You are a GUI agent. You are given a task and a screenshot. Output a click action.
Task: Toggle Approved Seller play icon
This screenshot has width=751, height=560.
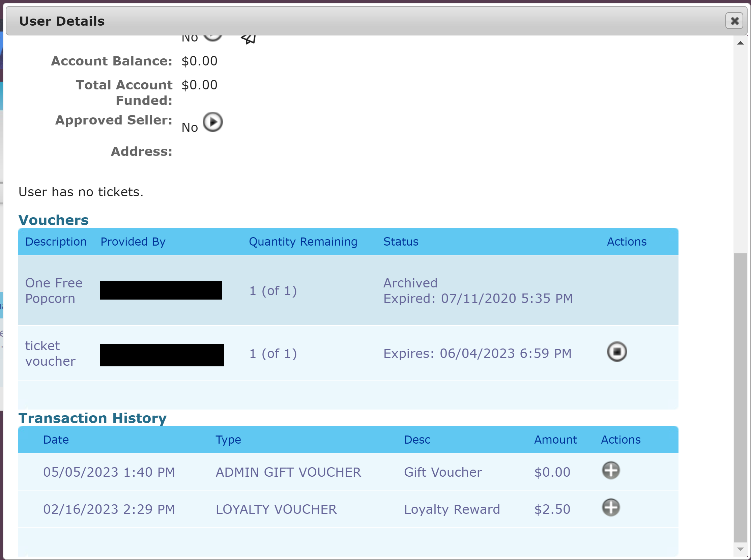212,122
